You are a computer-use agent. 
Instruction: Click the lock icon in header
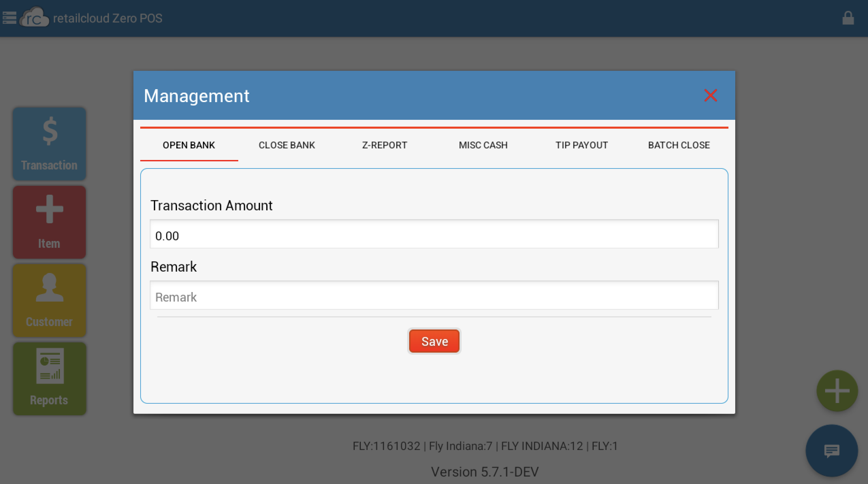pos(848,18)
